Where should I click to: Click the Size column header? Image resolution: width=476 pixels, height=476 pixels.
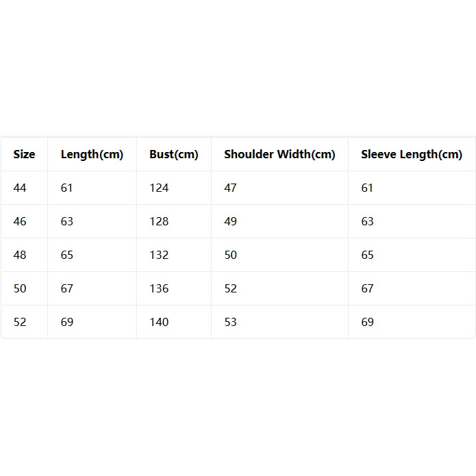(x=24, y=154)
